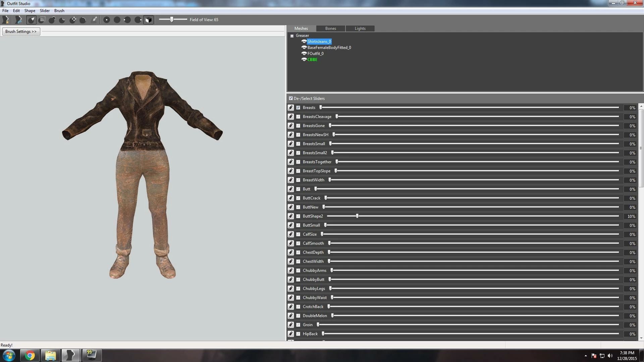
Task: Click the edit pencil for CalfSize slider
Action: [291, 234]
